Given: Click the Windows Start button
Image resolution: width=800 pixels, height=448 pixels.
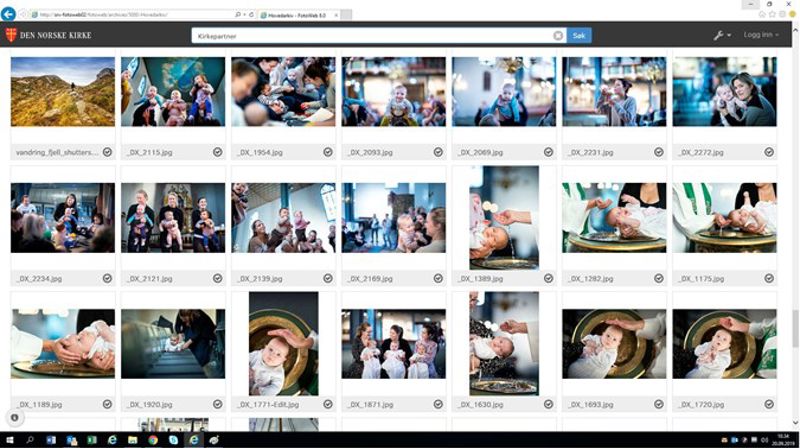Looking at the screenshot, I should click(9, 440).
